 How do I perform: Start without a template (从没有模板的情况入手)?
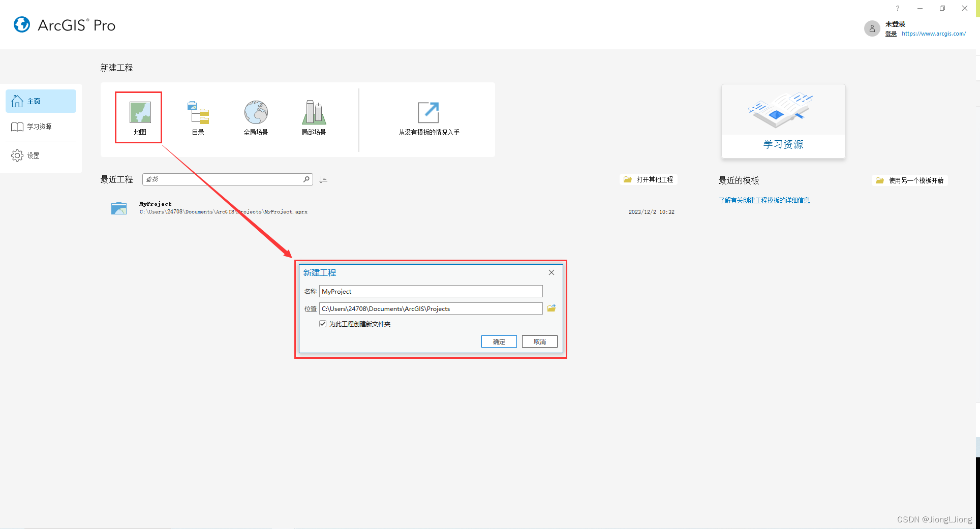point(428,118)
